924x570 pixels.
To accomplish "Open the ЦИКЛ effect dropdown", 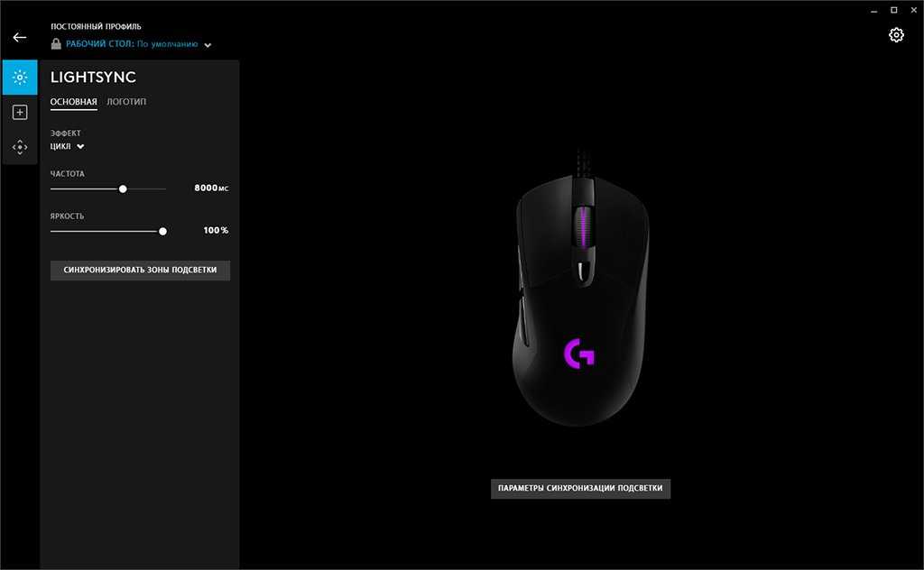I will (67, 146).
